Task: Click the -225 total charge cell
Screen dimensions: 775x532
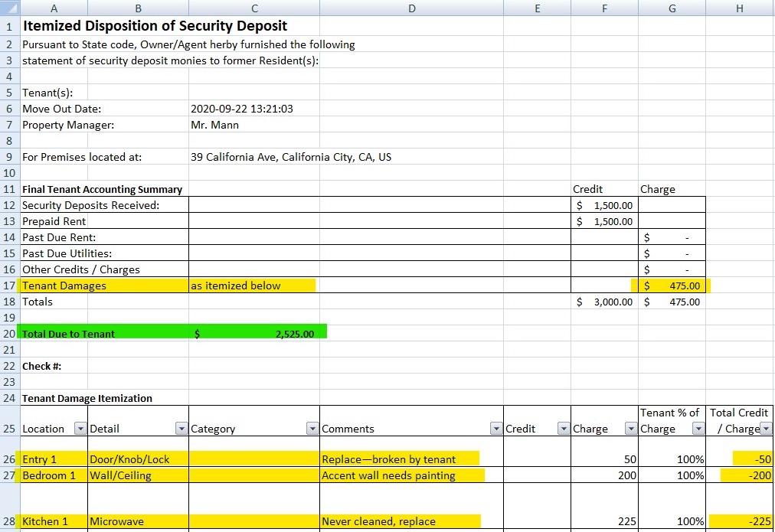Action: click(x=740, y=521)
